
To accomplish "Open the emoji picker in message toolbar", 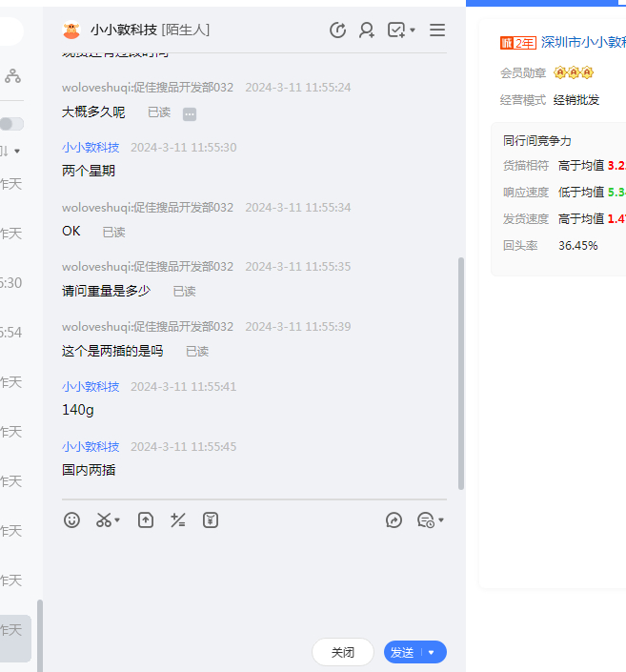I will (71, 519).
